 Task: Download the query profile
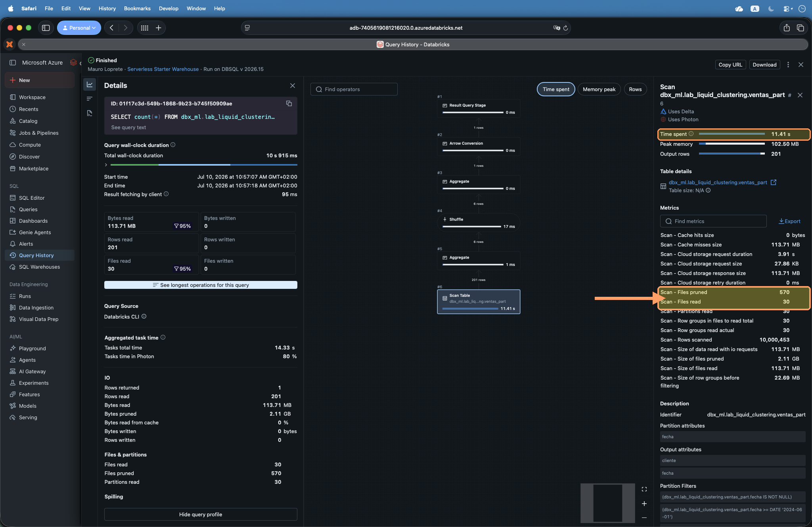764,65
